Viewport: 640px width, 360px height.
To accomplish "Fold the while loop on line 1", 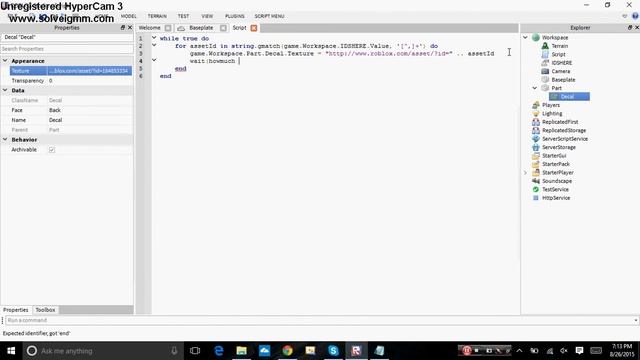I will [154, 38].
